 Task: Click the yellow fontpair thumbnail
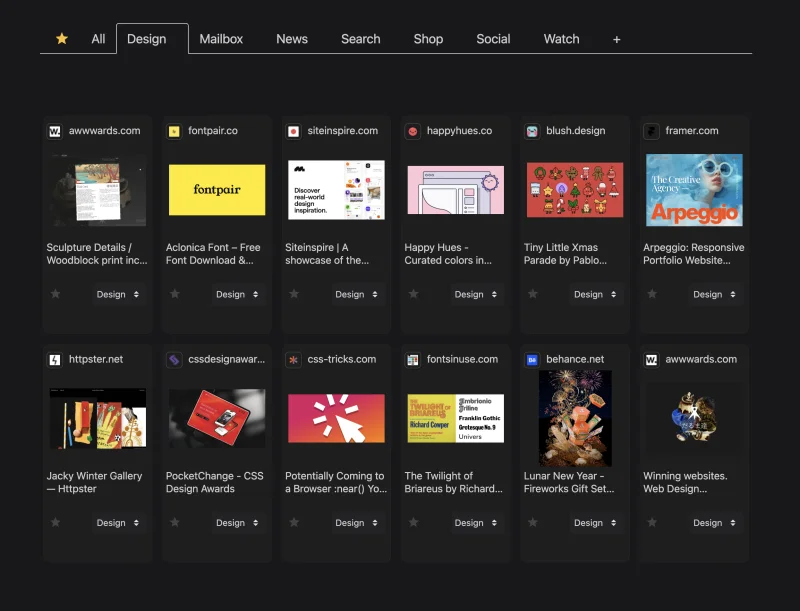[217, 190]
